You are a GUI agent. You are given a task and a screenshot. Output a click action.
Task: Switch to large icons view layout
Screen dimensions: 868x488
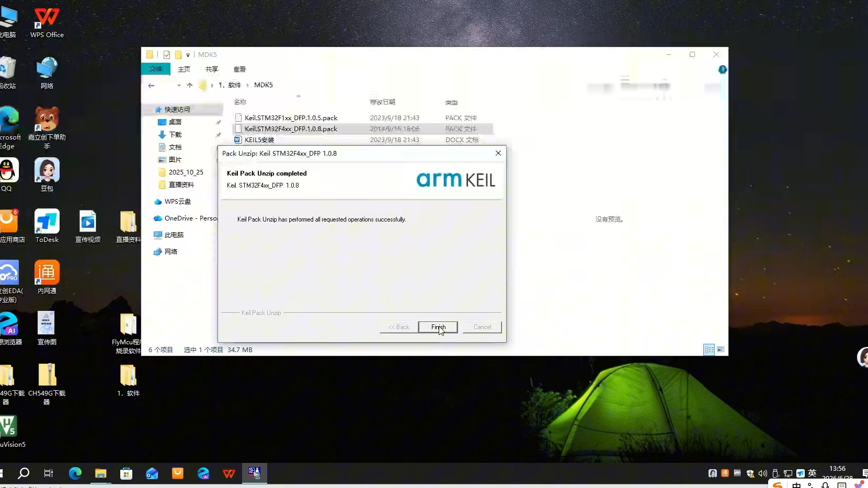(721, 350)
